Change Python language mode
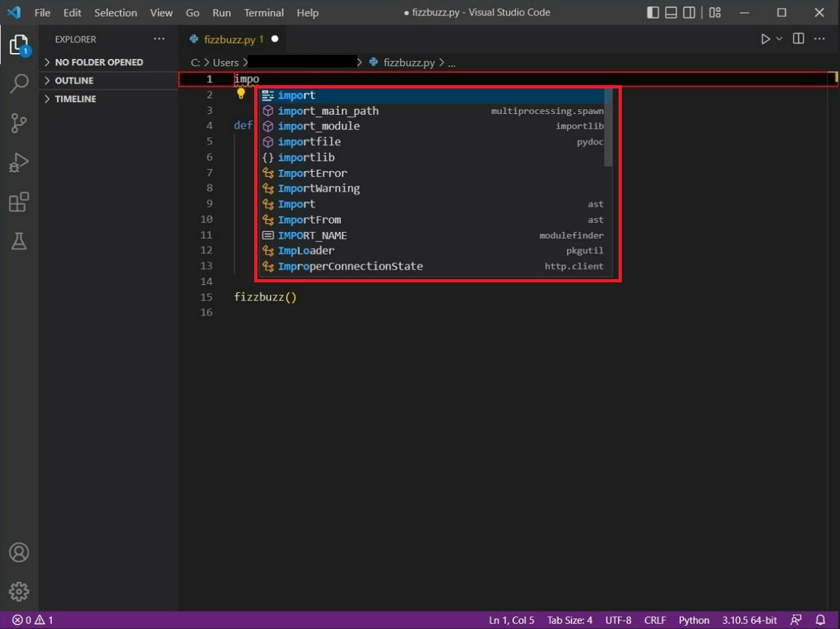Viewport: 840px width, 629px height. point(694,620)
